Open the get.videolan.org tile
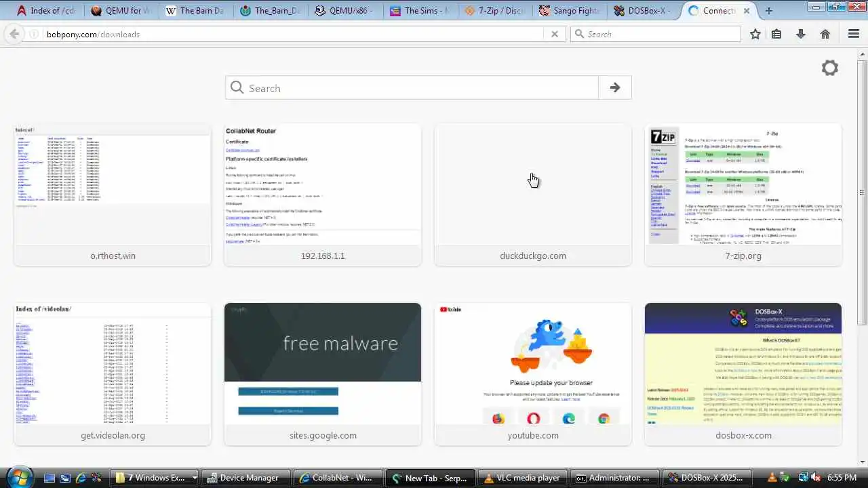 [x=113, y=374]
